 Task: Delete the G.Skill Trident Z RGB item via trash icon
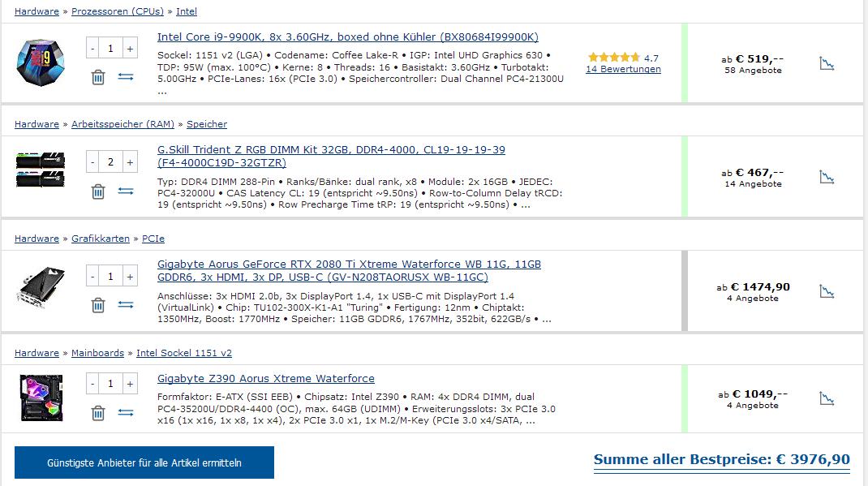click(x=98, y=191)
